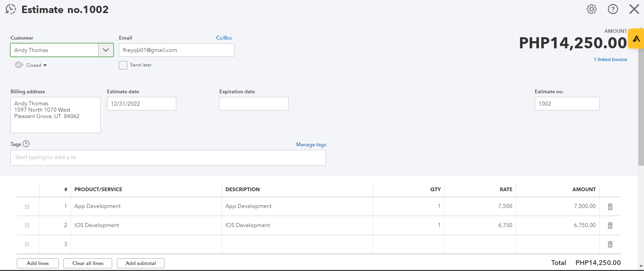Expand the Customer dropdown arrow
The height and width of the screenshot is (271, 644).
point(106,50)
